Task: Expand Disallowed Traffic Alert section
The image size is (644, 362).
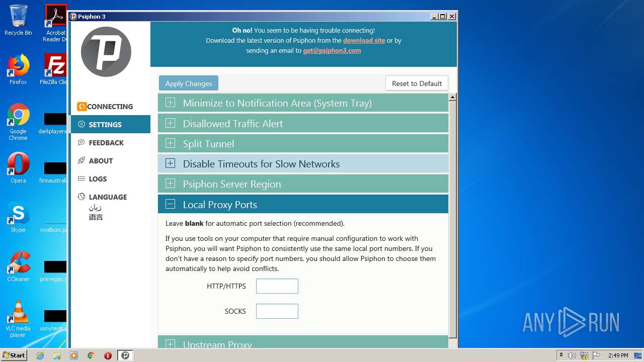Action: tap(303, 123)
